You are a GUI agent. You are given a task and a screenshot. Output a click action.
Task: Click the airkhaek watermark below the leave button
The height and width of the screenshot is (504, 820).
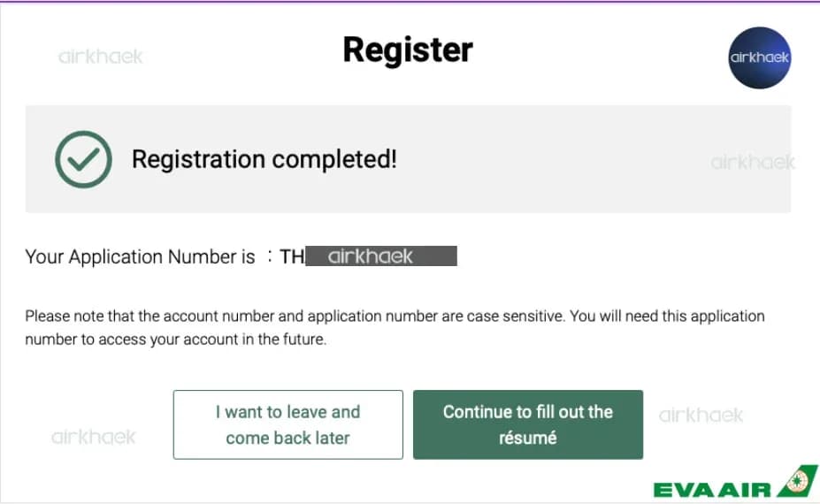[94, 437]
